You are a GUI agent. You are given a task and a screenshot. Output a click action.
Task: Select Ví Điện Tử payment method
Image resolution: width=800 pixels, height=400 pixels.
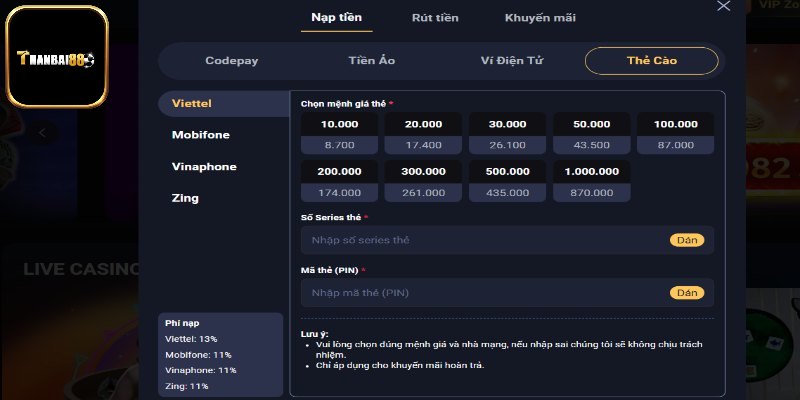[512, 61]
